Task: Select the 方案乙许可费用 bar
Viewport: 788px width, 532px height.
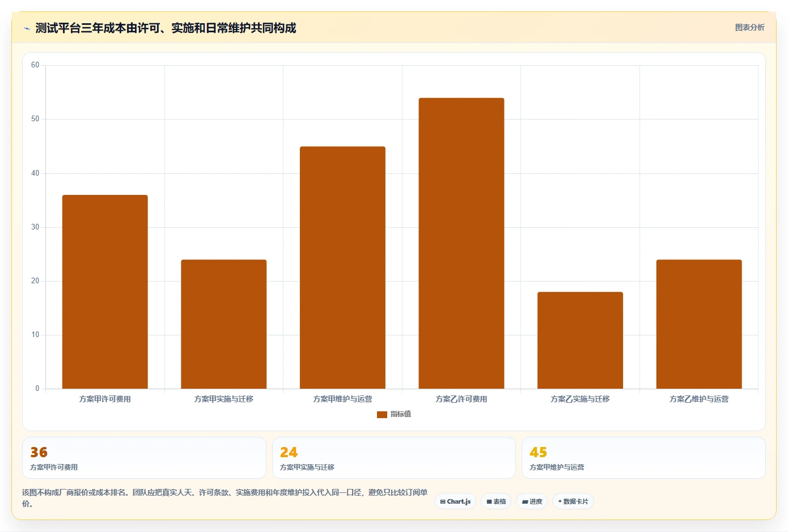Action: (461, 243)
